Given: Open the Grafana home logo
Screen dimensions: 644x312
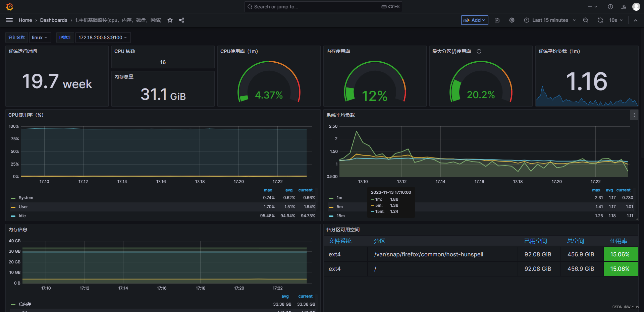Looking at the screenshot, I should tap(9, 7).
